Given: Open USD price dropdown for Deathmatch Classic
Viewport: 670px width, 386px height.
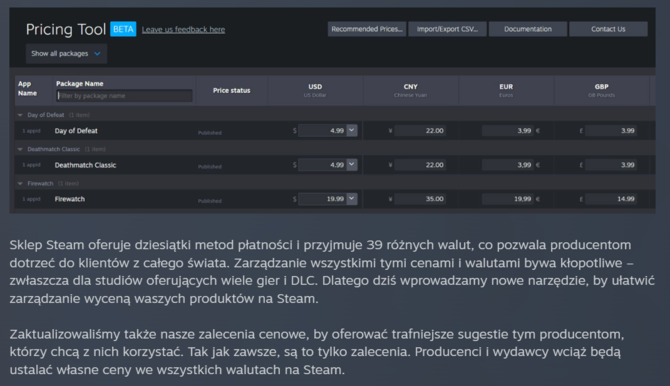Looking at the screenshot, I should (352, 165).
